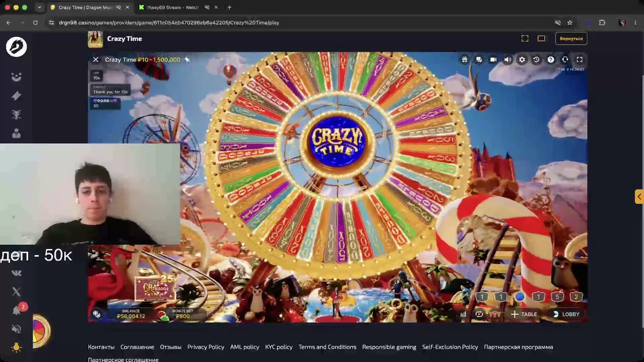Click the browser profile avatar
644x362 pixels.
[x=622, y=23]
